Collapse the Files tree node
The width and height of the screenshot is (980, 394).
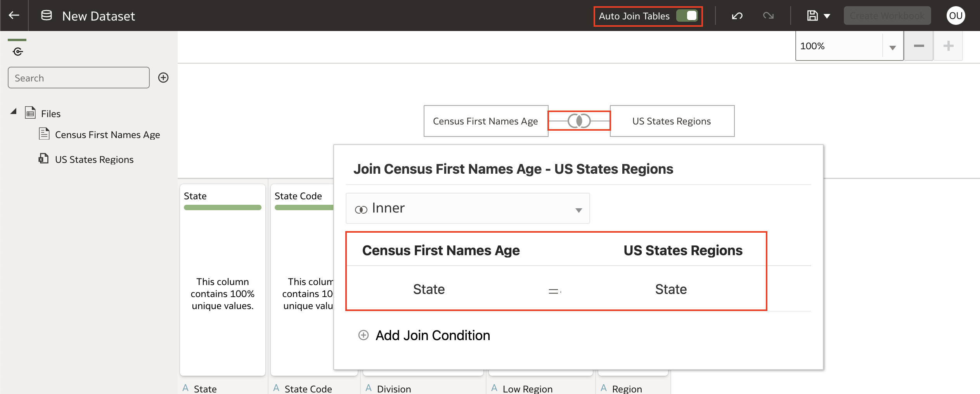coord(14,112)
